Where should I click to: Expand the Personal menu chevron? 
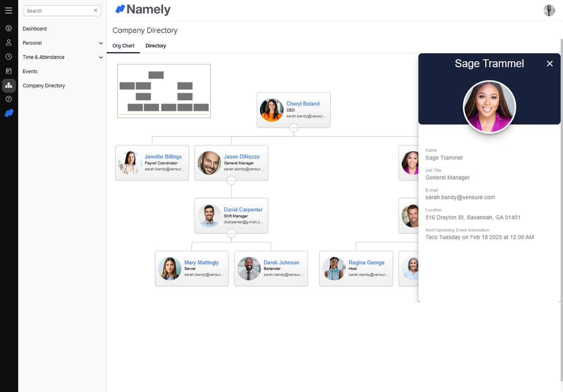(x=101, y=43)
